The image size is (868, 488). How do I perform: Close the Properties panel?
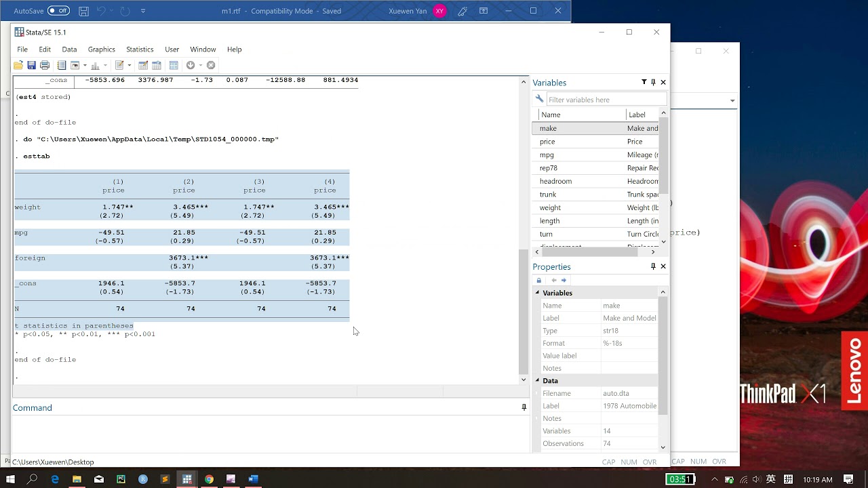pyautogui.click(x=663, y=266)
